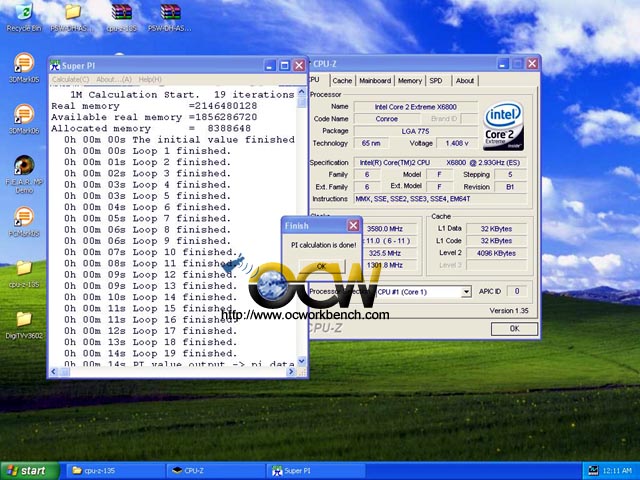Close the Finish dialog with X
This screenshot has width=640, height=480.
[x=353, y=226]
